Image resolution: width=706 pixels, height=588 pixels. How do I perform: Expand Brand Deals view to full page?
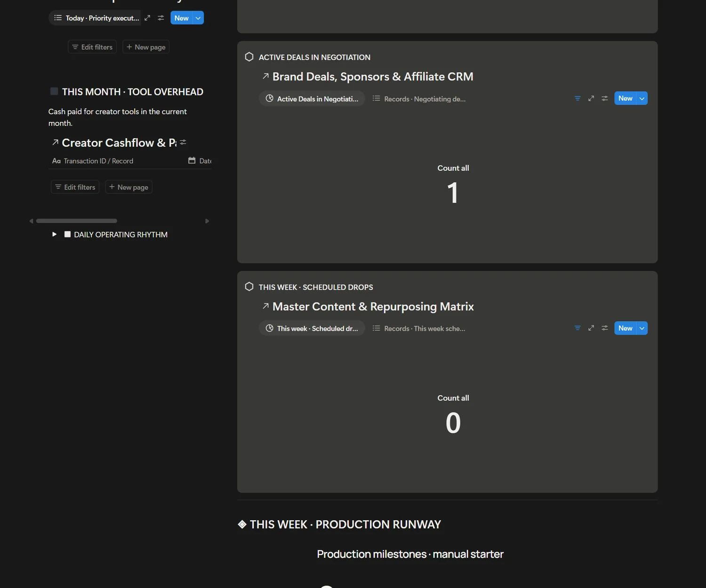coord(591,98)
